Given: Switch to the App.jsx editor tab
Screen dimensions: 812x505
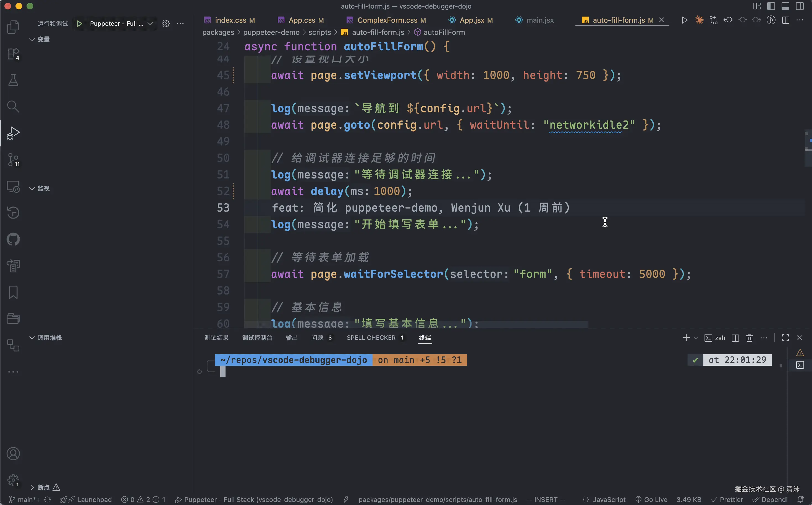Looking at the screenshot, I should (x=472, y=20).
